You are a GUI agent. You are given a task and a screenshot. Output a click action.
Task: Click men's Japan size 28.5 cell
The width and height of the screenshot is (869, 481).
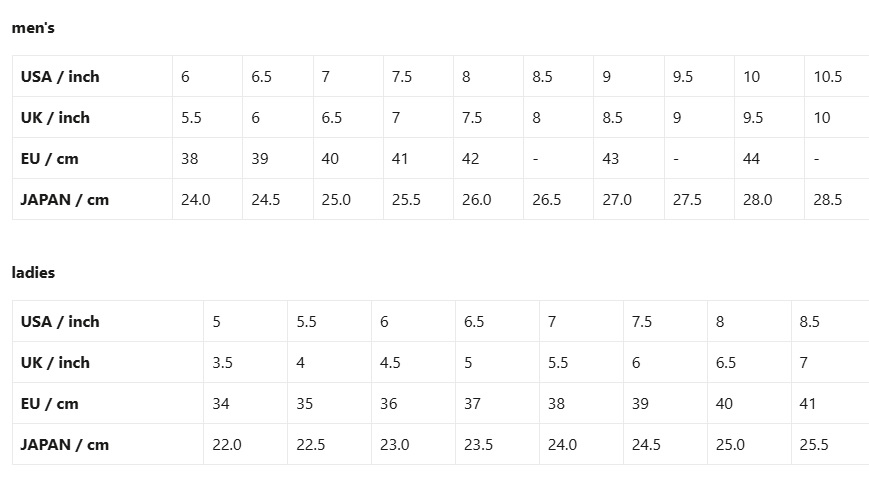click(837, 199)
